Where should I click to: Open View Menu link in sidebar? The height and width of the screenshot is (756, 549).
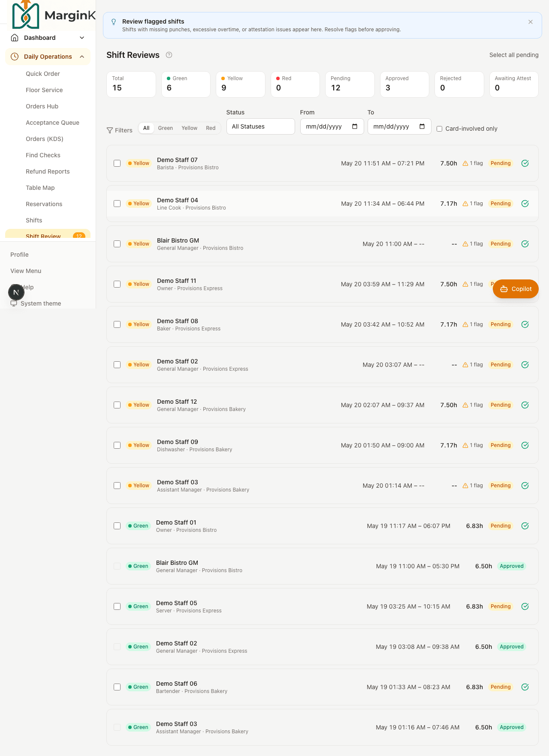click(26, 271)
